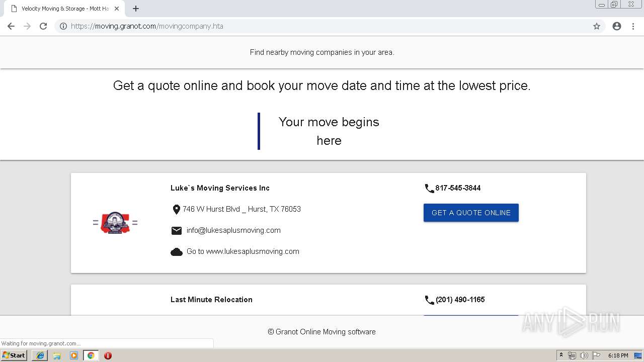Click the 6:18 PM clock
The height and width of the screenshot is (362, 644).
(x=618, y=355)
